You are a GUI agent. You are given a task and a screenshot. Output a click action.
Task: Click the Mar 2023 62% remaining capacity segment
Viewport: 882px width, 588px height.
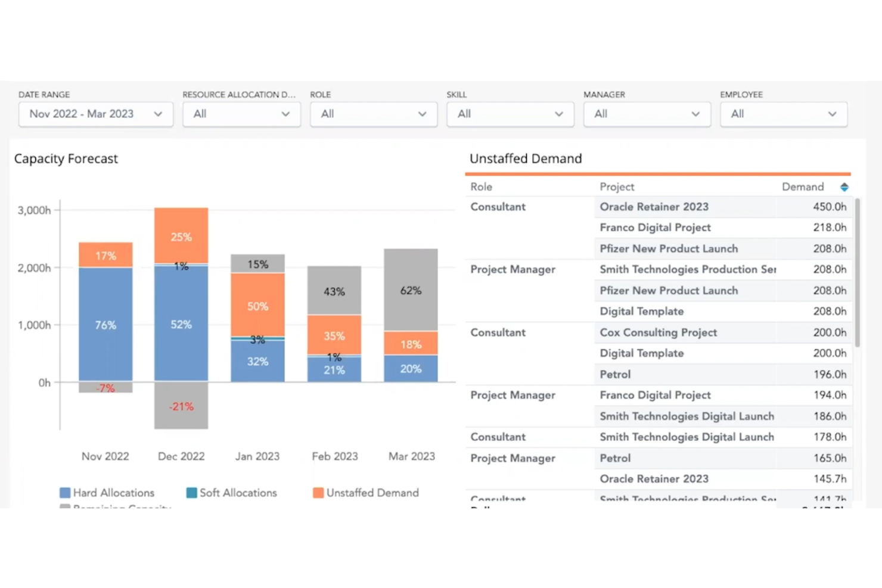[411, 290]
